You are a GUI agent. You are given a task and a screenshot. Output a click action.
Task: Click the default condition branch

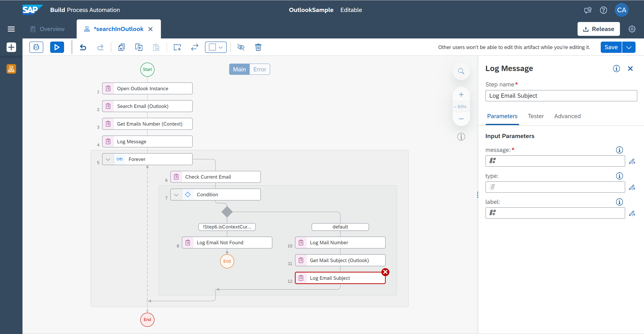pos(340,227)
